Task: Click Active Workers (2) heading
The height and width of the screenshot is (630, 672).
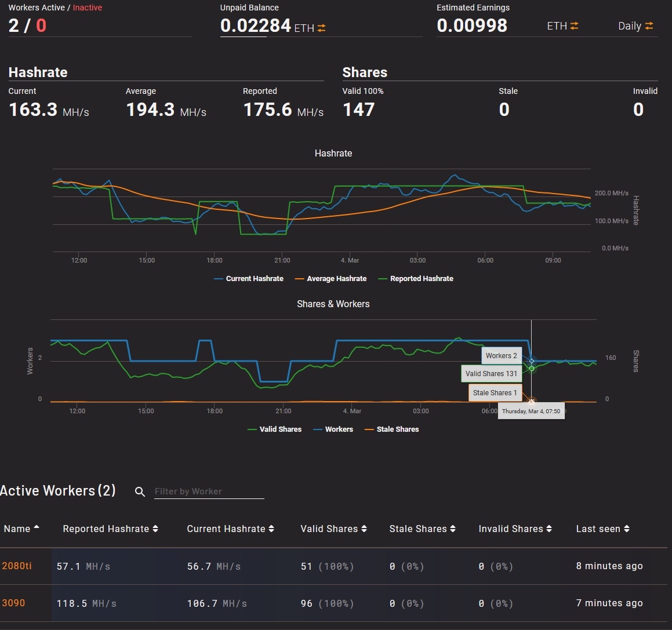Action: (x=58, y=490)
